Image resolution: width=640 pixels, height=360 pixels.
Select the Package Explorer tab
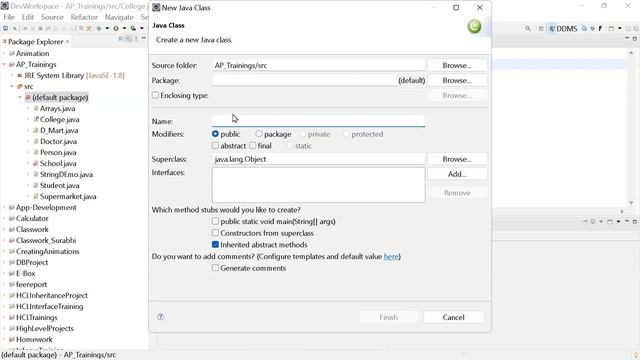[x=36, y=42]
